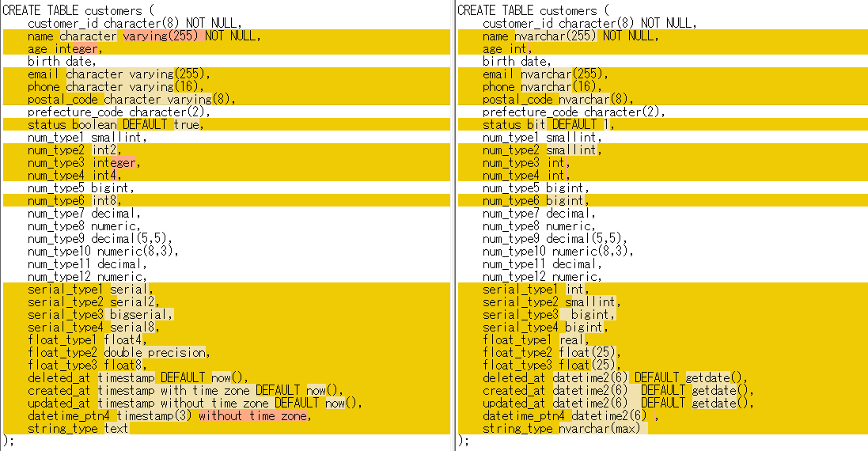The image size is (868, 451).
Task: Select 'deleted_at datetime2(6) DEFAULT getdate(),' line
Action: (615, 378)
